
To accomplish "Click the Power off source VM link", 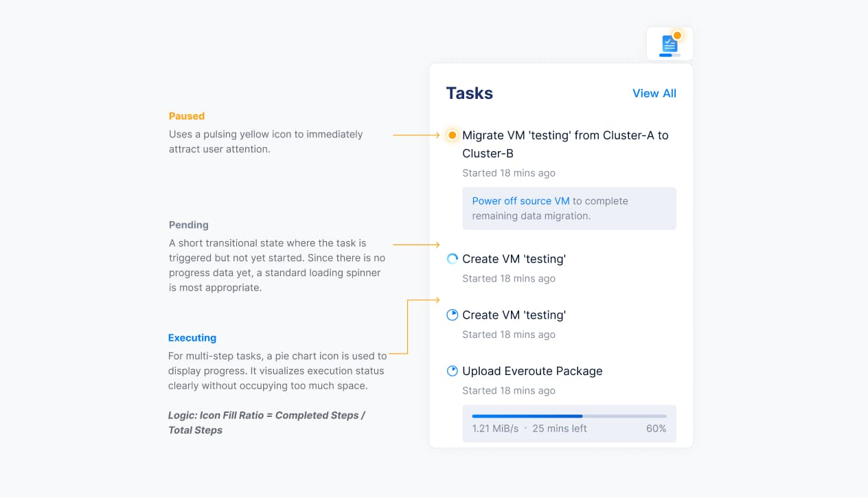I will (x=521, y=201).
